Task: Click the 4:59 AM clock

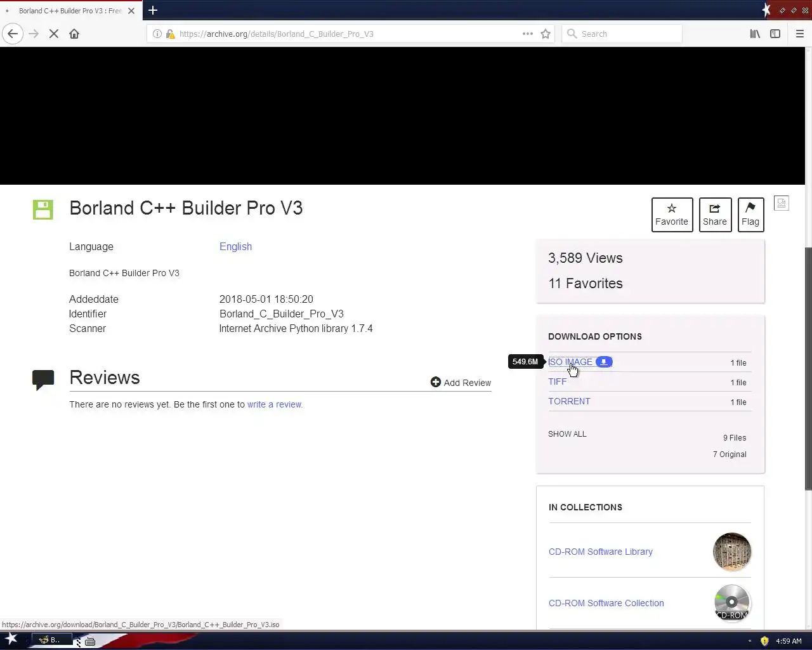Action: click(x=789, y=641)
